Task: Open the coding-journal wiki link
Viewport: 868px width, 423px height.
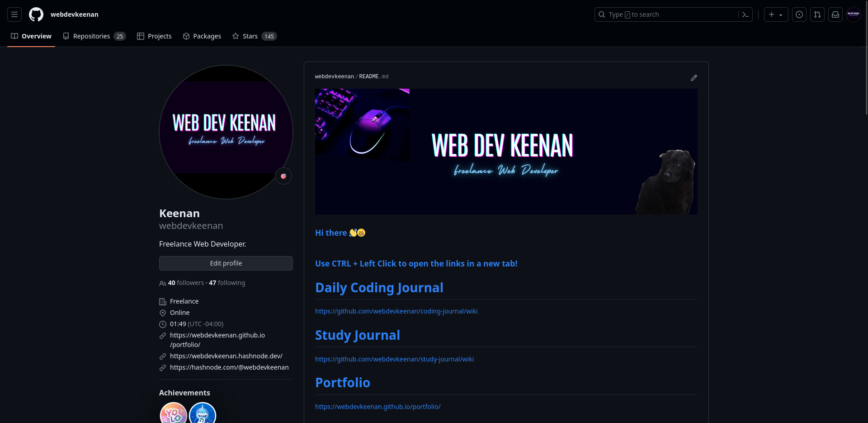Action: (396, 311)
